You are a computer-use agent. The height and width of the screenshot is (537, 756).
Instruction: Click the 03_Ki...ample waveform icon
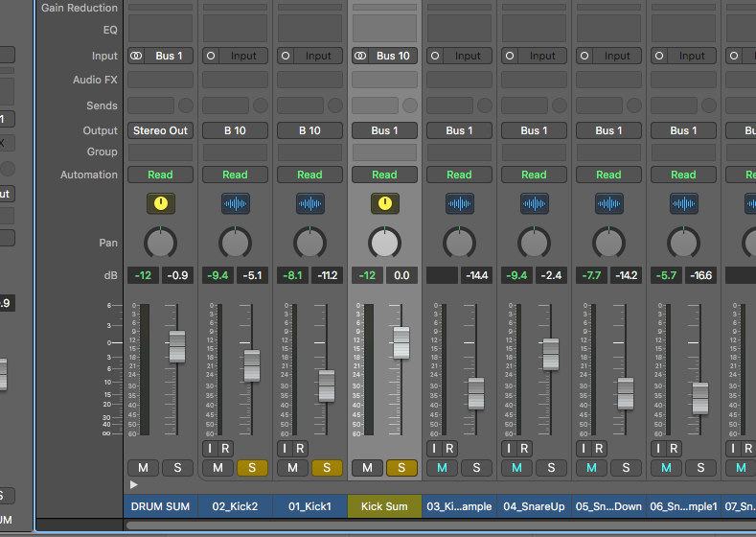pos(460,203)
